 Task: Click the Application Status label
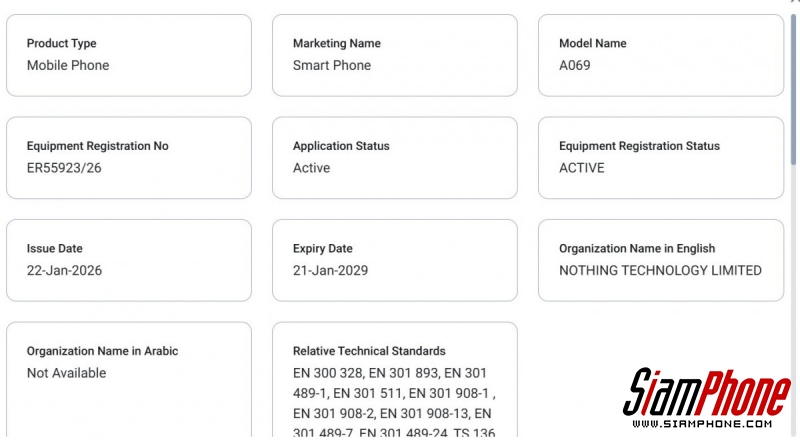click(x=341, y=146)
